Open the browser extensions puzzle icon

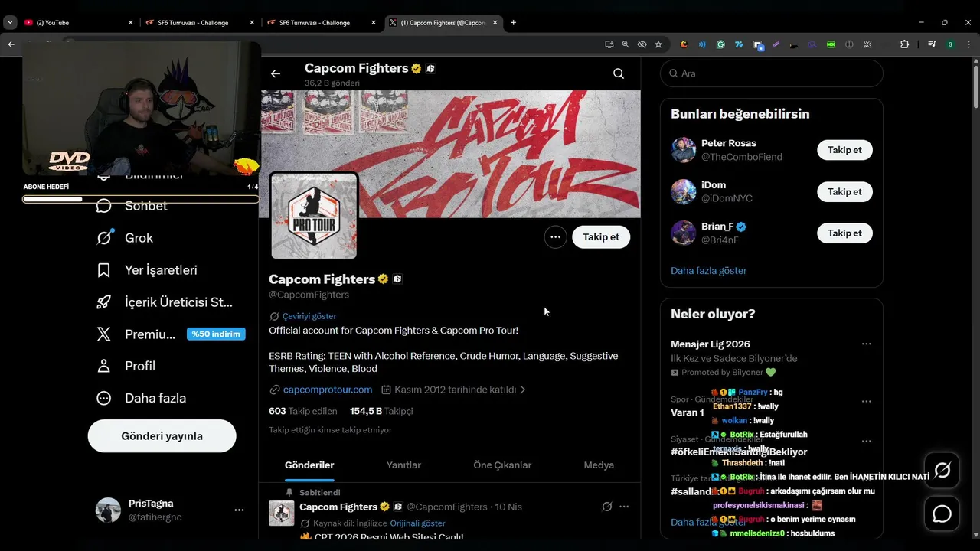click(904, 44)
